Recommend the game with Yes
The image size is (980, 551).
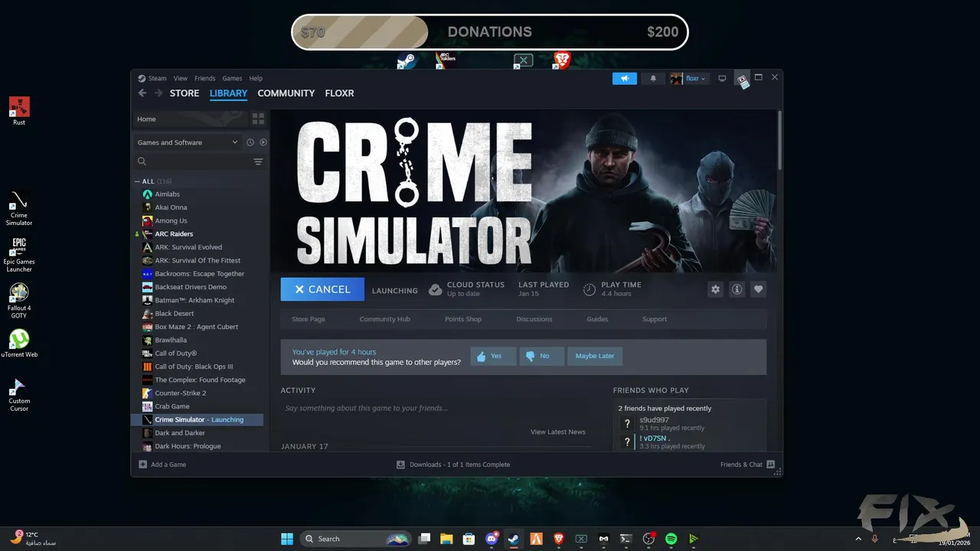[493, 356]
